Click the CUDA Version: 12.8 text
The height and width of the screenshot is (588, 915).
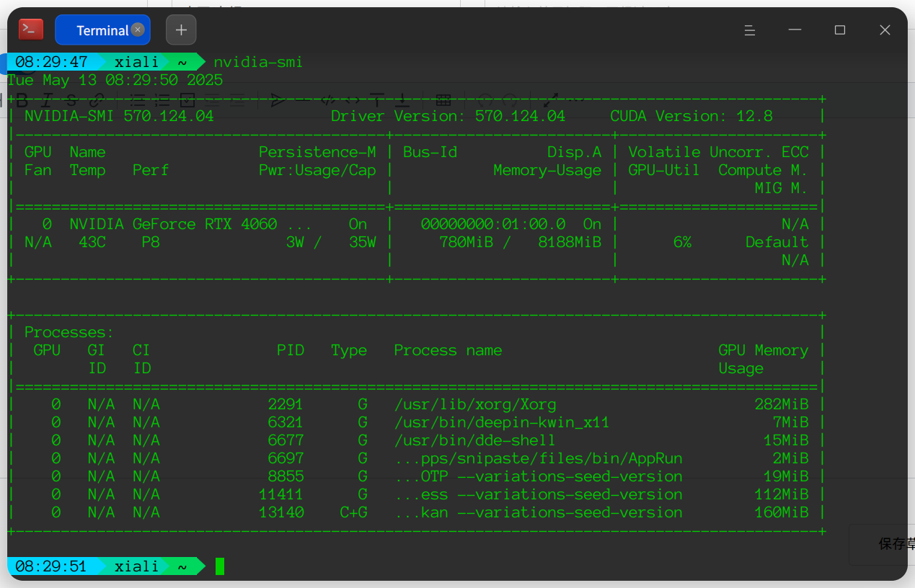(x=691, y=116)
